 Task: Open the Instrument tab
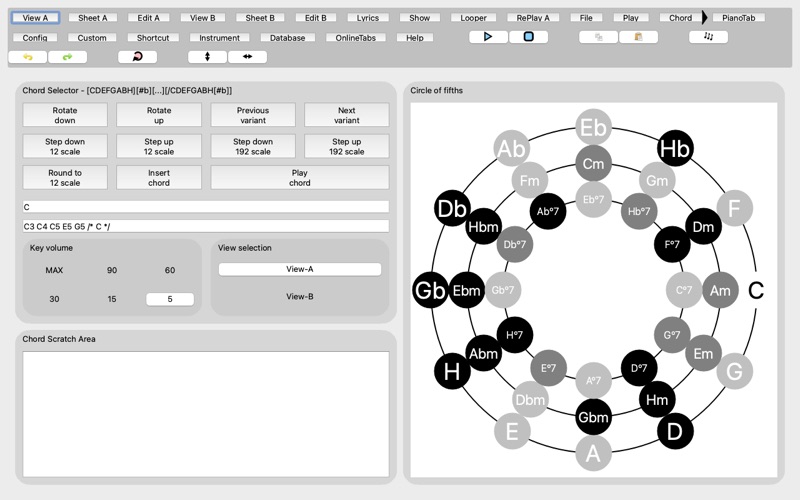tap(219, 37)
